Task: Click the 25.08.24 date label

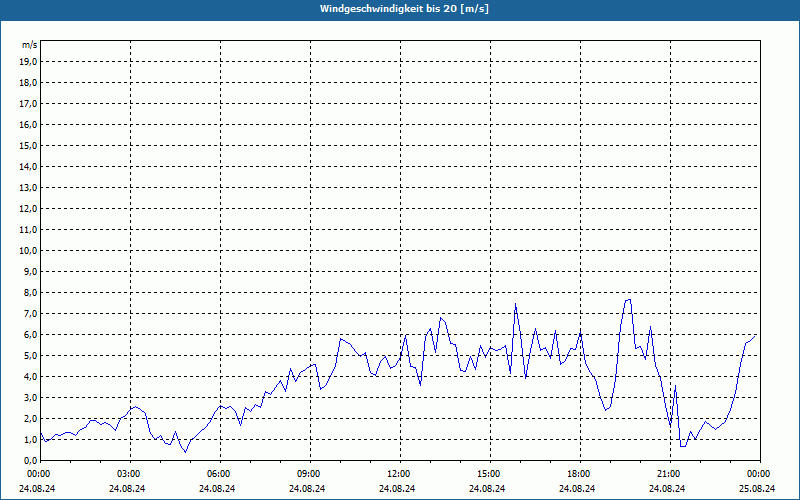Action: coord(757,488)
